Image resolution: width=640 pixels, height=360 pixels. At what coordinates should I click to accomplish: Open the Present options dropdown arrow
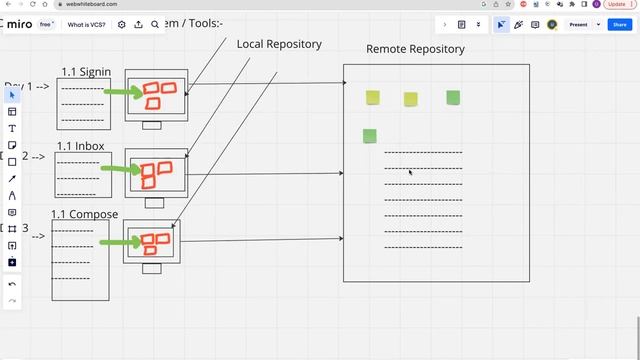(598, 24)
